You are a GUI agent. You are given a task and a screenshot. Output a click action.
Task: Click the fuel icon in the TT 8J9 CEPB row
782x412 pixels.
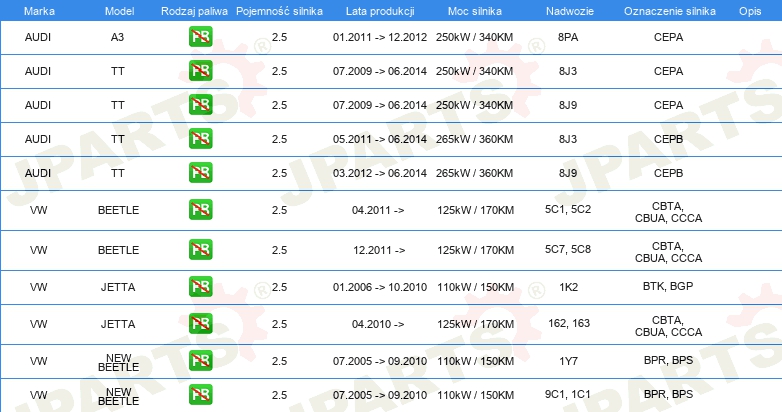pyautogui.click(x=200, y=173)
